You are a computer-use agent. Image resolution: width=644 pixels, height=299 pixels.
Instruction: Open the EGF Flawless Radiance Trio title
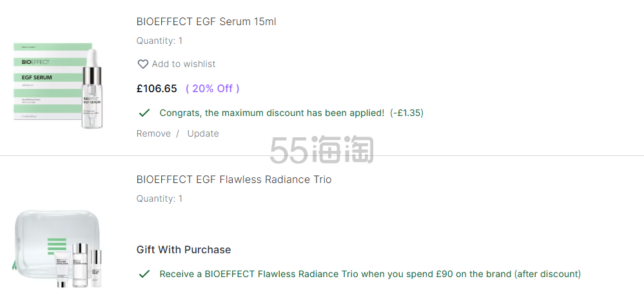pos(234,180)
